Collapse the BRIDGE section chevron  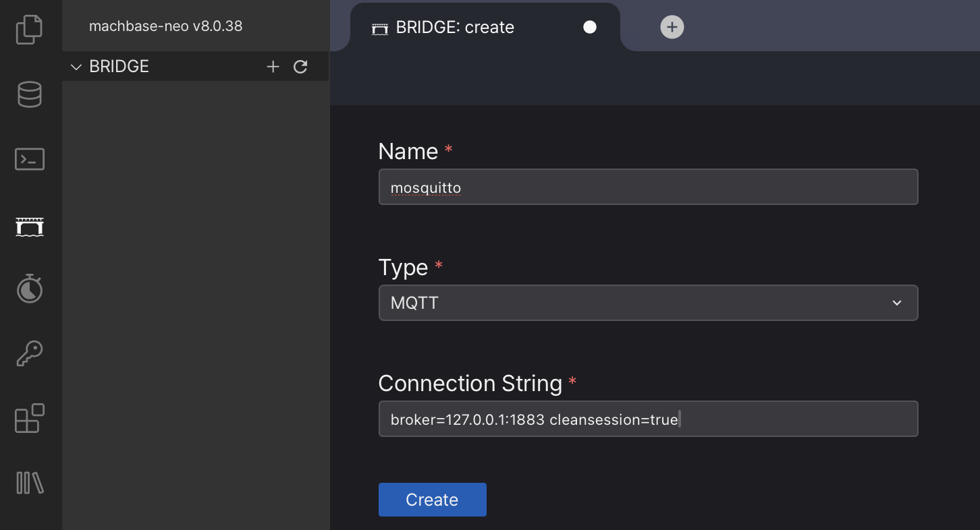click(x=76, y=67)
